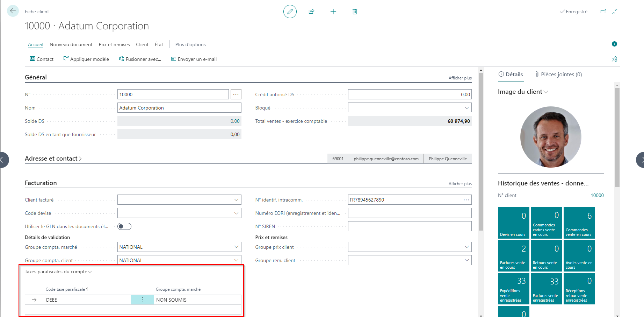
Task: Click the trash delete icon
Action: pyautogui.click(x=355, y=12)
